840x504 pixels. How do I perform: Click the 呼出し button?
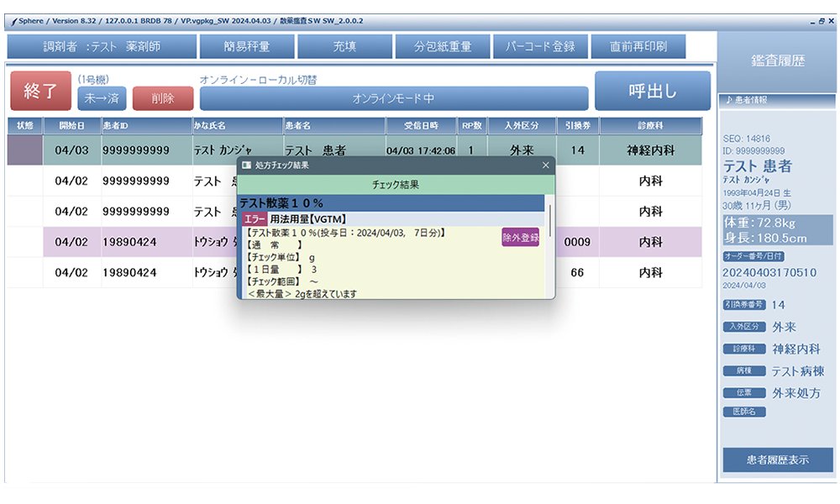click(653, 91)
